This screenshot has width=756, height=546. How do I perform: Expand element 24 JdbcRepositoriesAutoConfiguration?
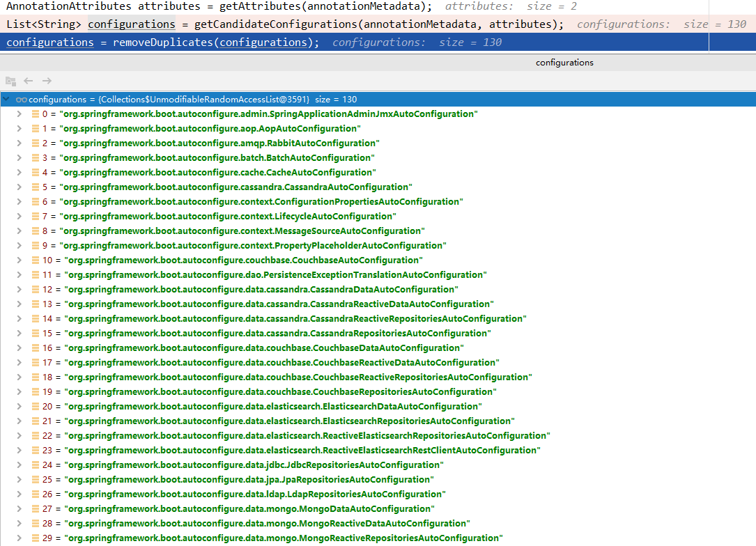(20, 465)
